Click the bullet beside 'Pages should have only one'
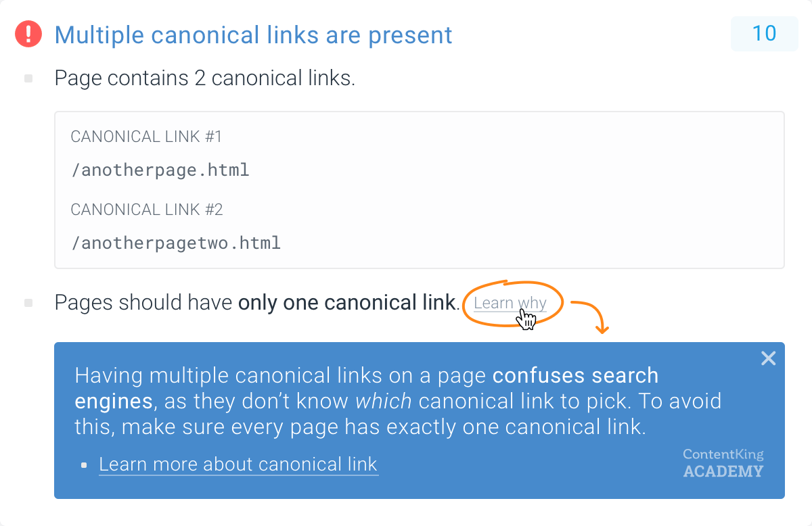 click(28, 303)
